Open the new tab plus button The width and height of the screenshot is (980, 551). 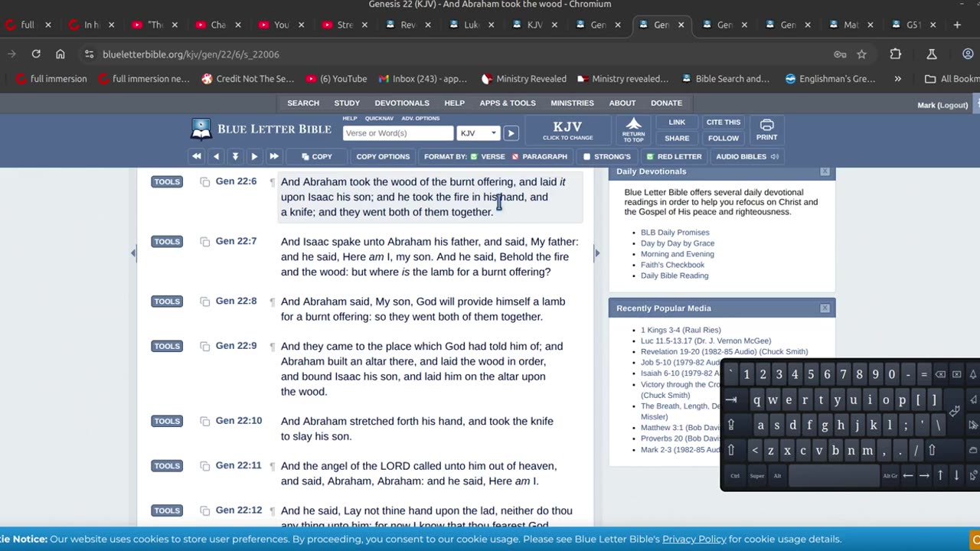[x=957, y=24]
